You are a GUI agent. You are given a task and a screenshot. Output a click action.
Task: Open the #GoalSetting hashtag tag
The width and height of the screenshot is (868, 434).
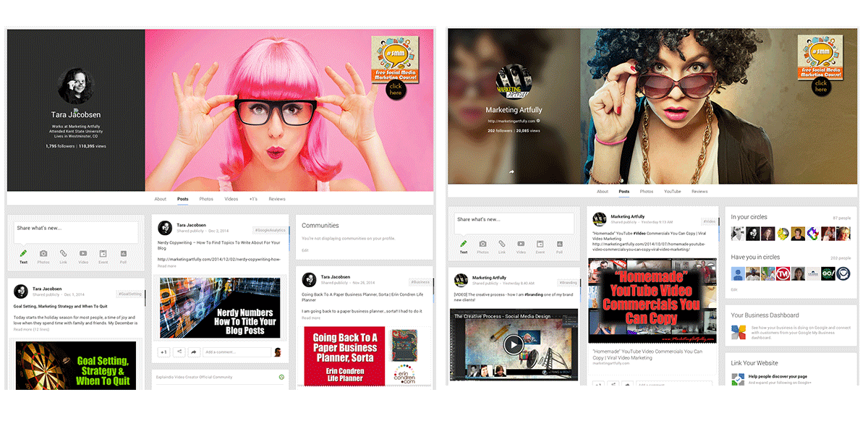130,294
